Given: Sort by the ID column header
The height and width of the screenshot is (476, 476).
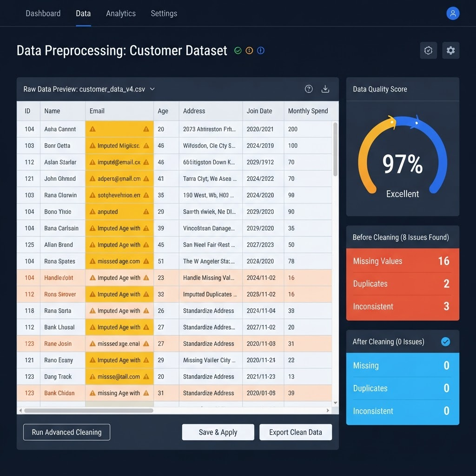Looking at the screenshot, I should 27,111.
